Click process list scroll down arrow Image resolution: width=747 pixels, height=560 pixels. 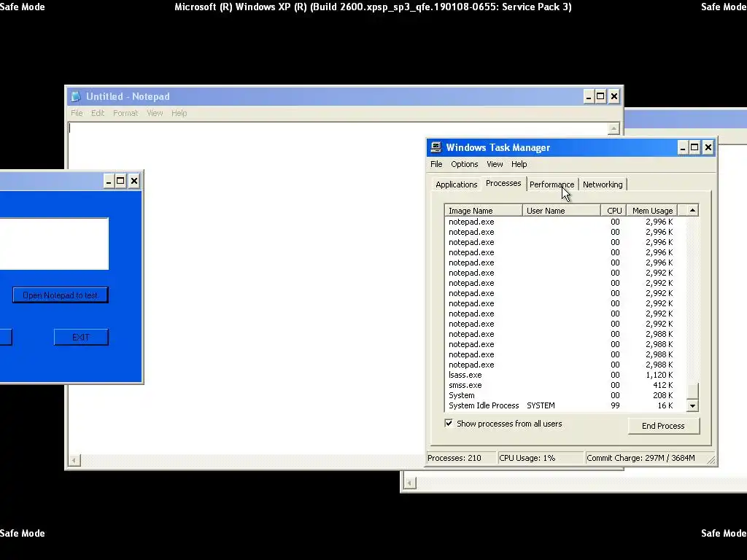(692, 405)
